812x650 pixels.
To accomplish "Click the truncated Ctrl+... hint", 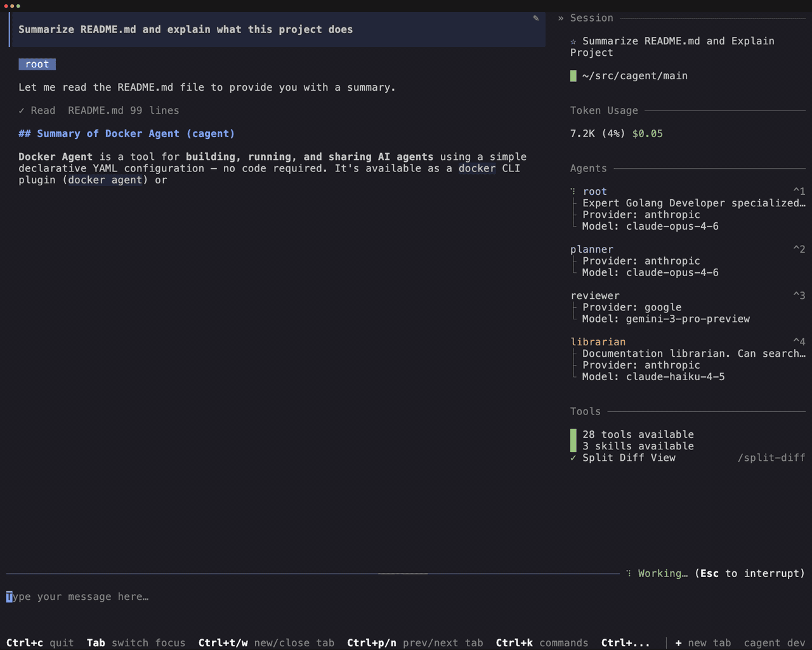I will point(625,643).
